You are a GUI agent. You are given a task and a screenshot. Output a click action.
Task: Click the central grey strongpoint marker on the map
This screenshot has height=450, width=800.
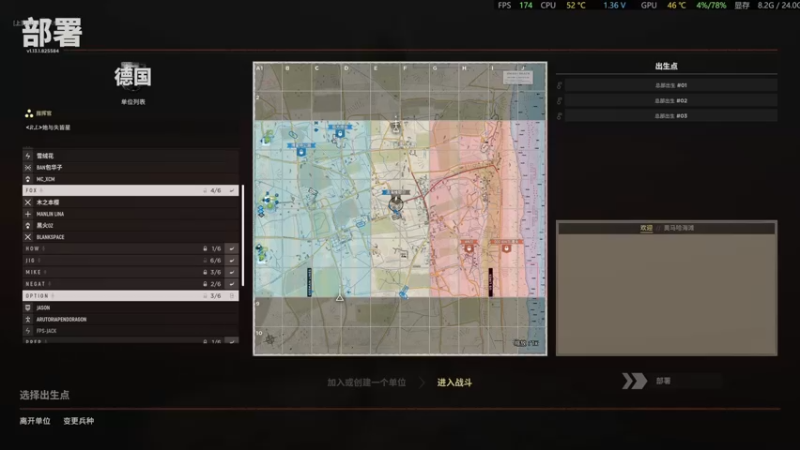(396, 205)
